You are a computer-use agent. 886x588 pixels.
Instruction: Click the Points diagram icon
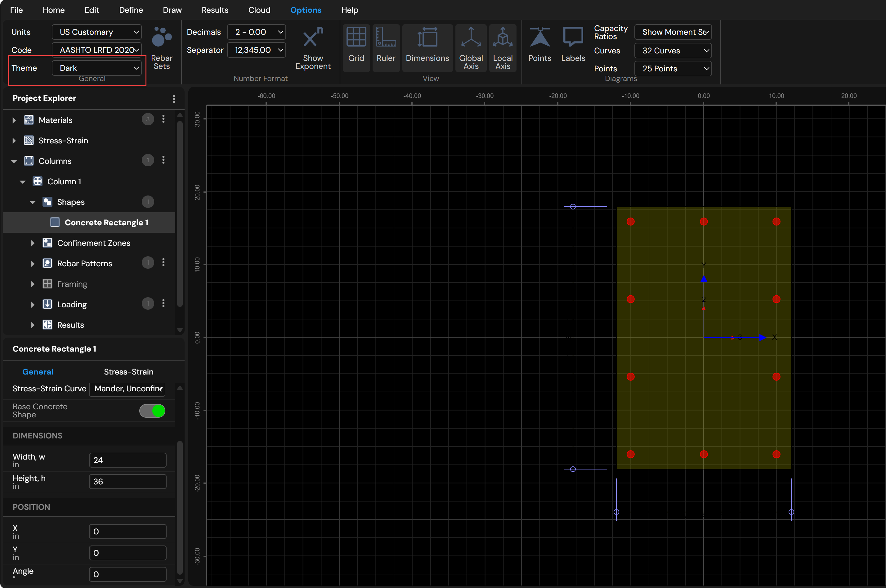(x=539, y=44)
